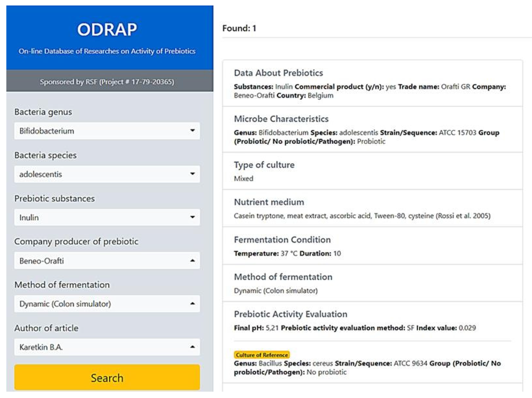532x398 pixels.
Task: Click up-arrow icon in Karetkin B.A. field
Action: 192,347
